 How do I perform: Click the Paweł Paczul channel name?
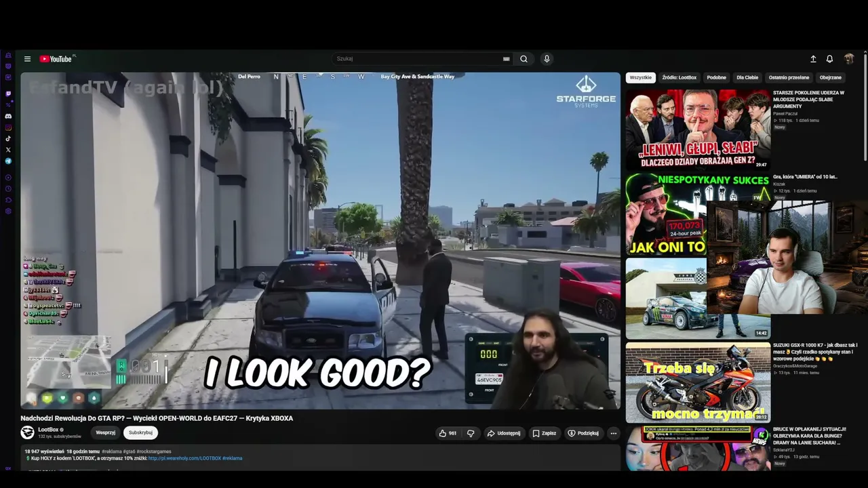786,114
